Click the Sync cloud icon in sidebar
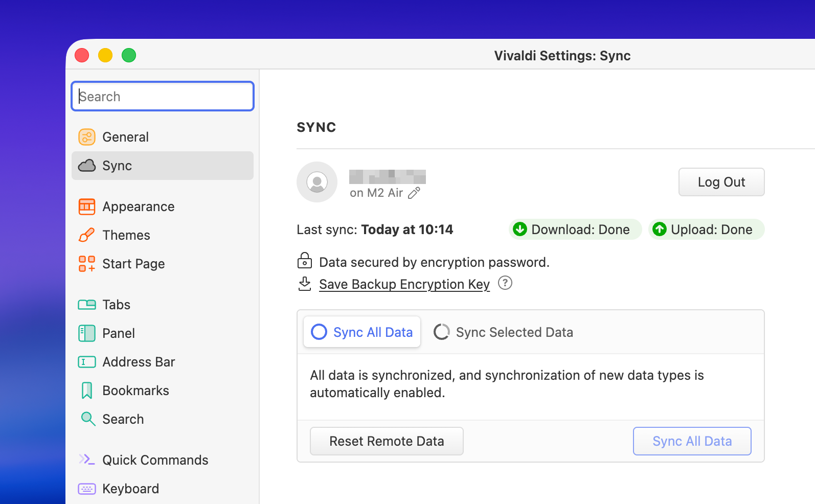The width and height of the screenshot is (815, 504). pos(87,166)
